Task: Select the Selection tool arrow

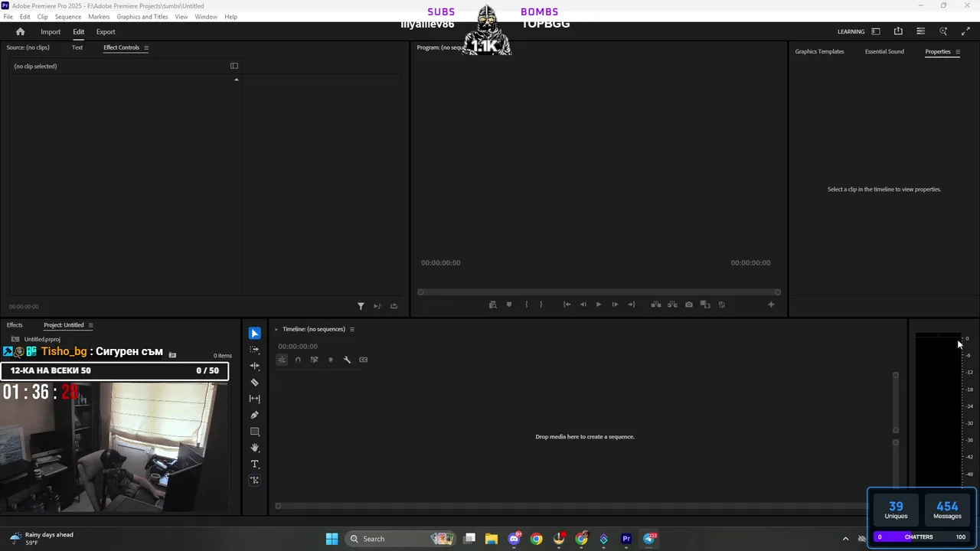Action: point(255,334)
